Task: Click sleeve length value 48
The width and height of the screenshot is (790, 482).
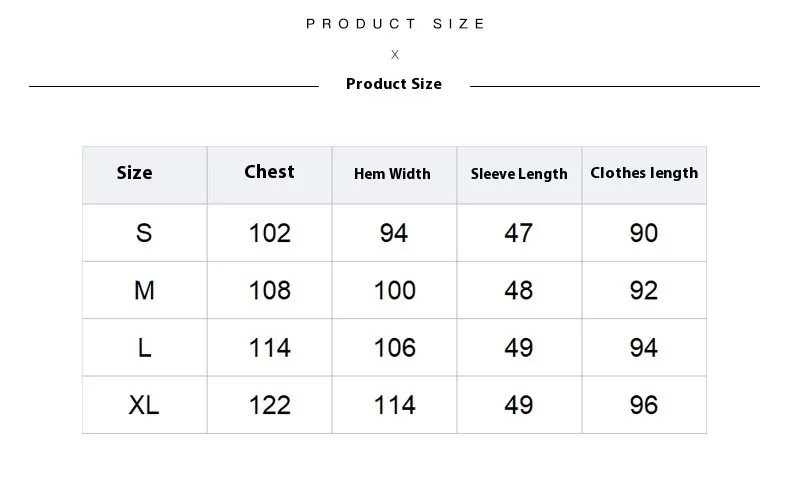Action: [518, 291]
